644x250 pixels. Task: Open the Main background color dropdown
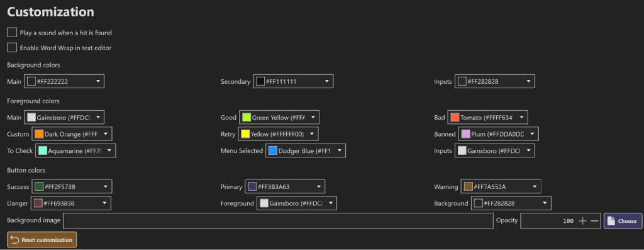(x=64, y=81)
